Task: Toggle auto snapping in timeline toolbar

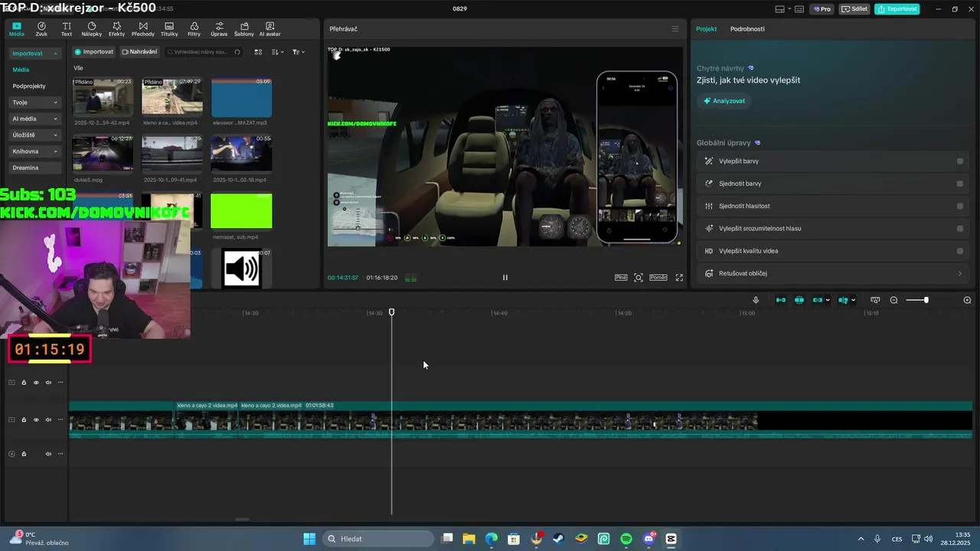Action: point(799,300)
